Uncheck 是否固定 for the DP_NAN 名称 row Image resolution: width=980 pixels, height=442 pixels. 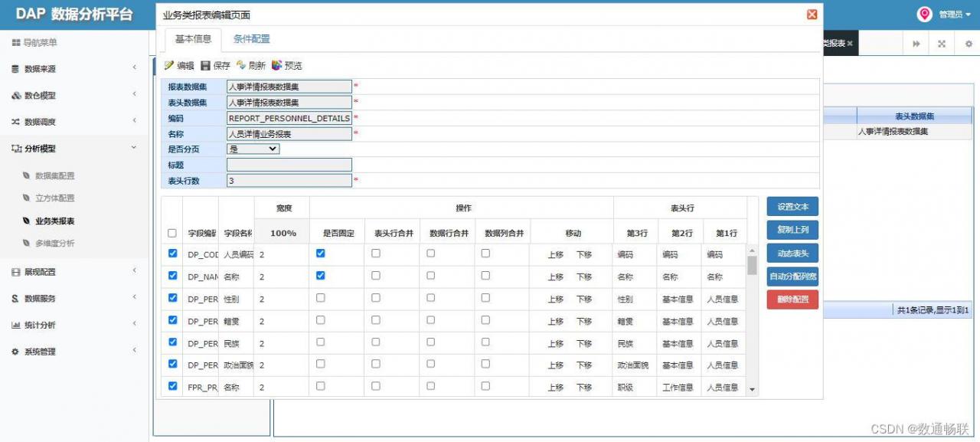(x=321, y=275)
